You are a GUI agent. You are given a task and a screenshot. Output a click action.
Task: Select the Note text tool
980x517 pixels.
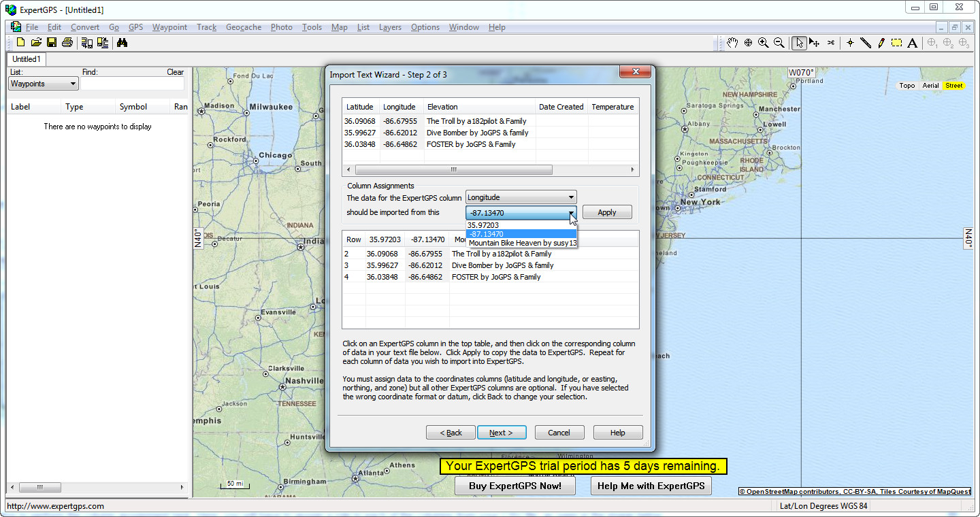[x=913, y=43]
